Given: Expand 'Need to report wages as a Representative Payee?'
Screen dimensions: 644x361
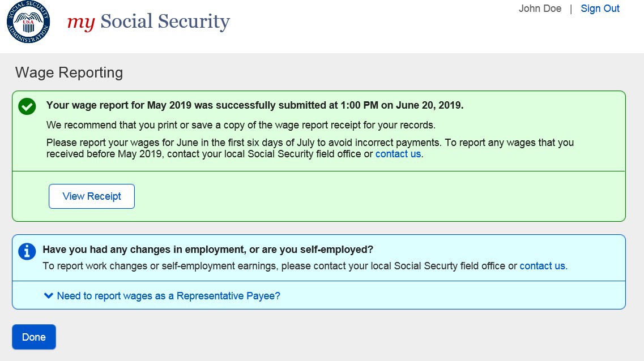Looking at the screenshot, I should [x=168, y=296].
